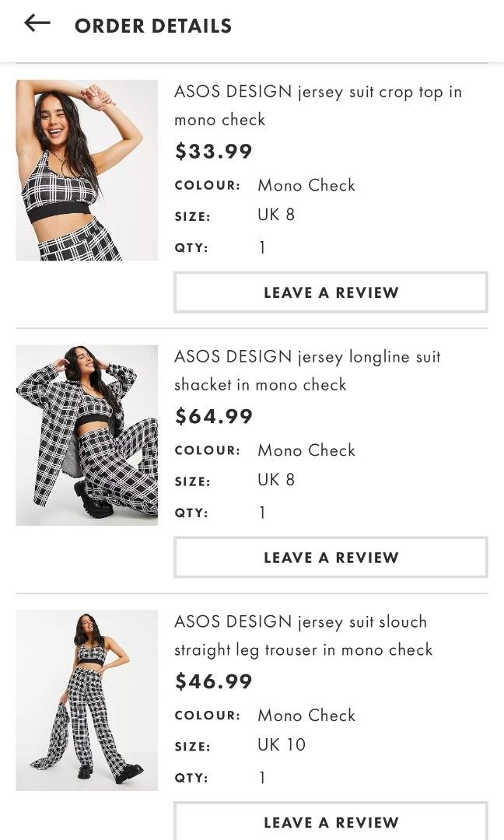Select the Mono Check colour of the crop top
This screenshot has height=840, width=504.
(306, 185)
